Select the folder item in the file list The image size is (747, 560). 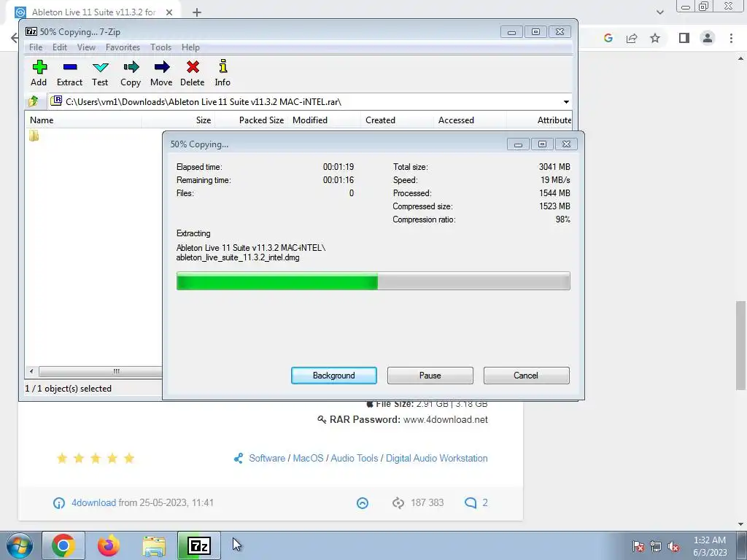click(34, 136)
